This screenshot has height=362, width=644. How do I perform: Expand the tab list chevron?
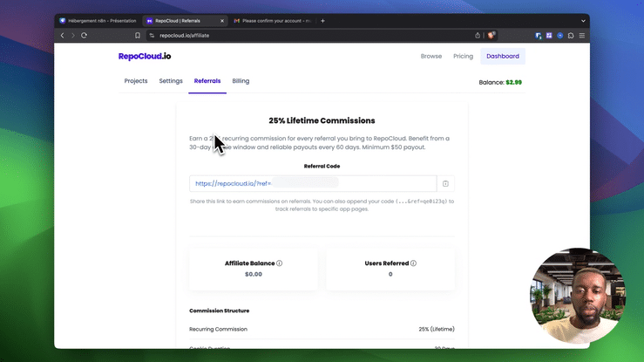click(x=583, y=21)
